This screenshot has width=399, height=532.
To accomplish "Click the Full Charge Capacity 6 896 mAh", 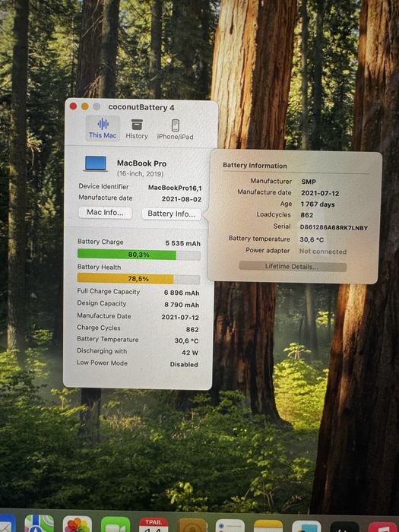I will tap(182, 293).
